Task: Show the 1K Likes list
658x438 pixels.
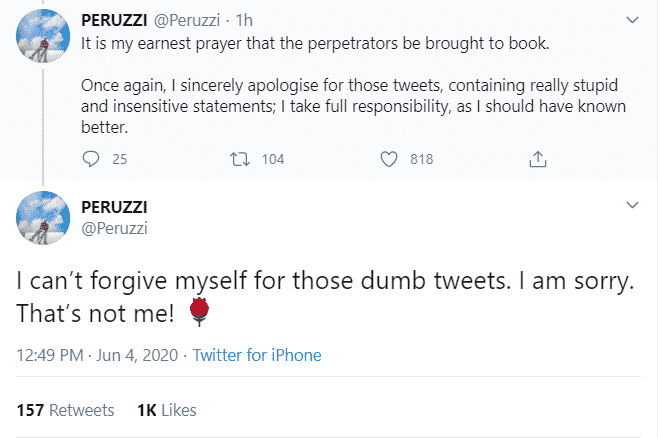Action: 166,410
